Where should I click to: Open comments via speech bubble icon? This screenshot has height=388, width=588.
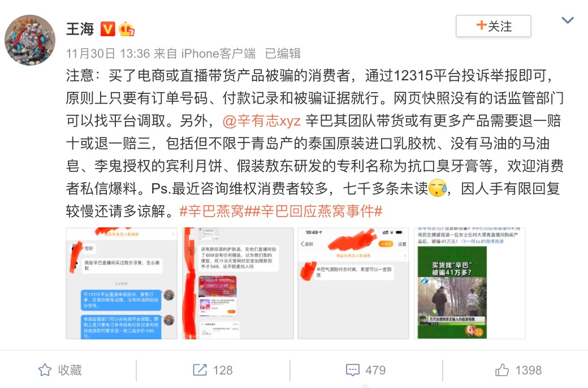352,370
